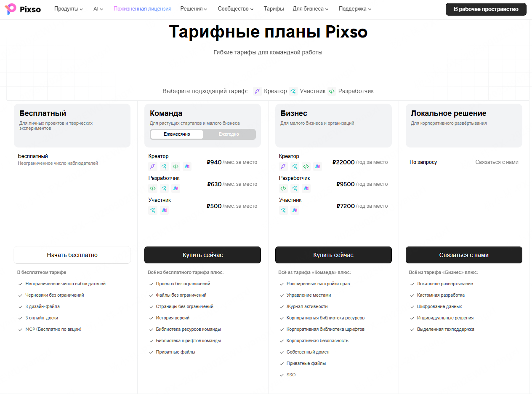This screenshot has height=394, width=532.
Task: Click teal squiggle icon in Команда Участник row
Action: coord(153,210)
